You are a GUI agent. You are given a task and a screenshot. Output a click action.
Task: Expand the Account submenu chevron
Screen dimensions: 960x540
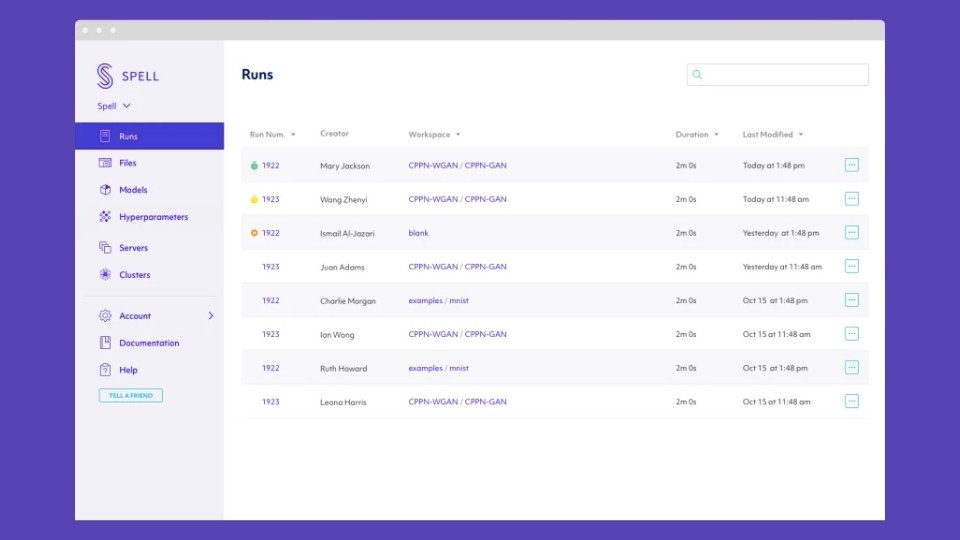(x=210, y=316)
